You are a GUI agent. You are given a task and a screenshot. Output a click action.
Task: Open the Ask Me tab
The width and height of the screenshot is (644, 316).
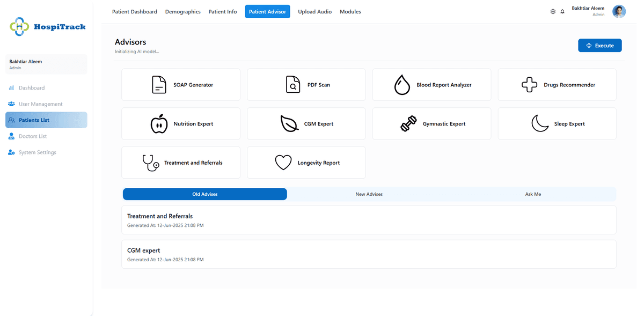533,194
